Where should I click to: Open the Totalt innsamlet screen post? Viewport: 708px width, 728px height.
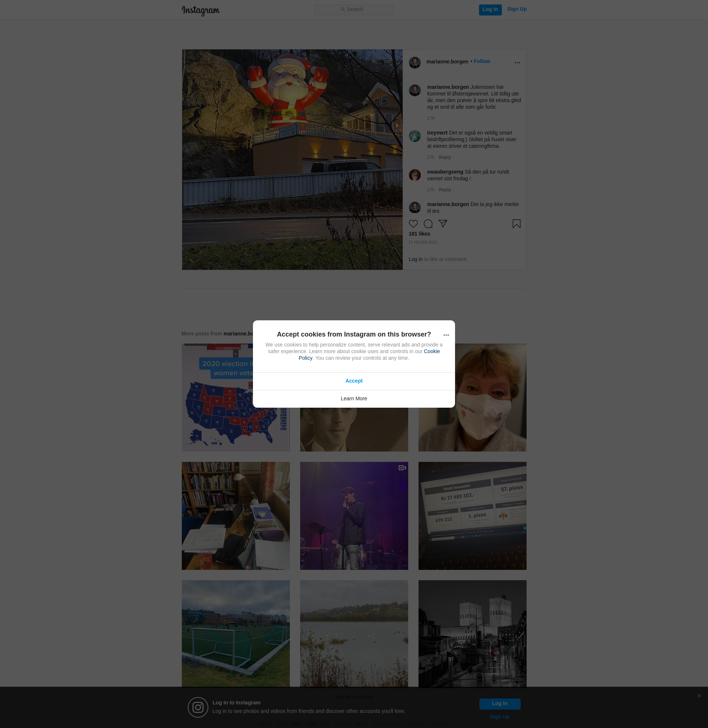472,516
